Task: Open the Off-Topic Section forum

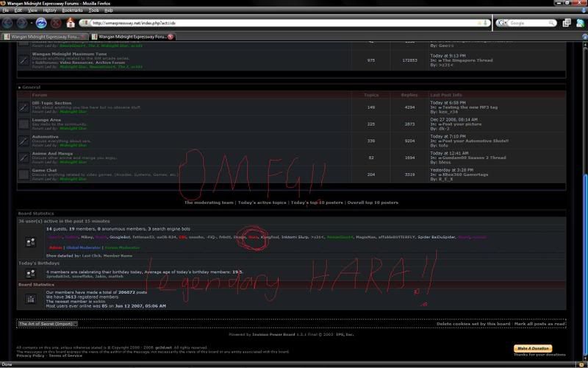Action: tap(51, 103)
